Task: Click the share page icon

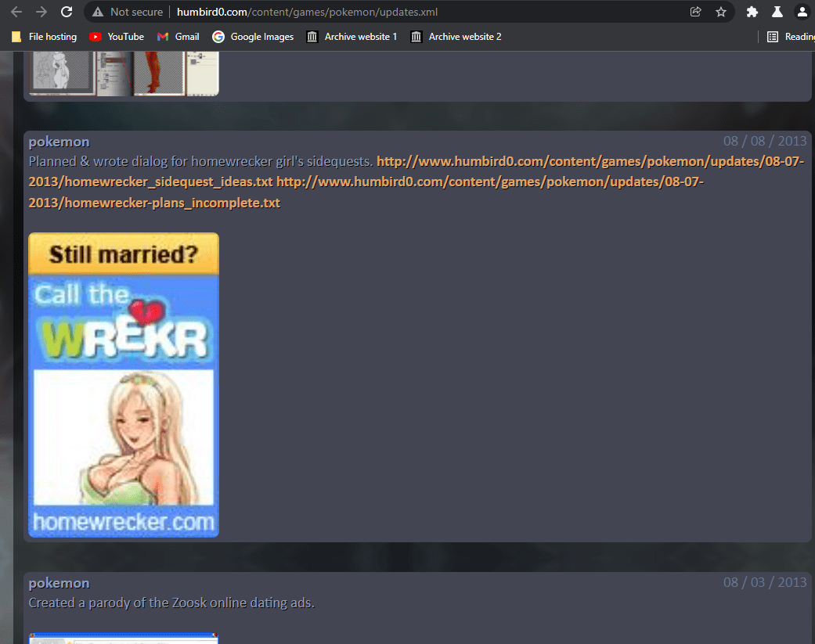Action: click(695, 12)
